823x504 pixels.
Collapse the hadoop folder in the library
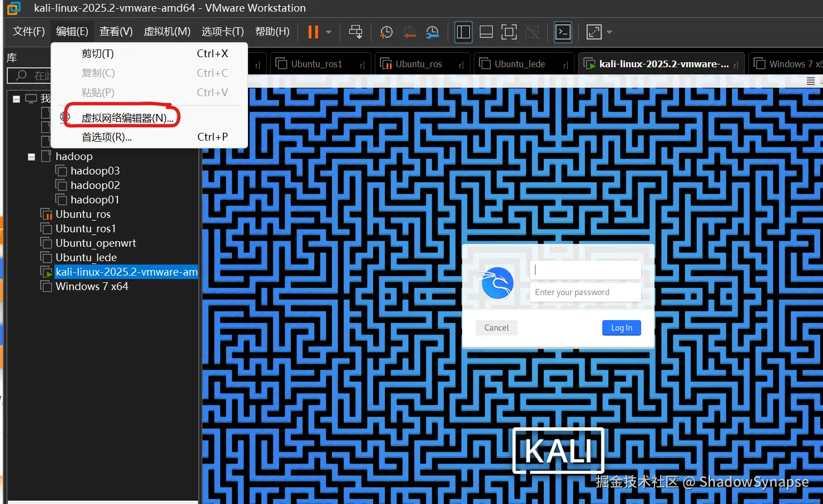pos(32,157)
